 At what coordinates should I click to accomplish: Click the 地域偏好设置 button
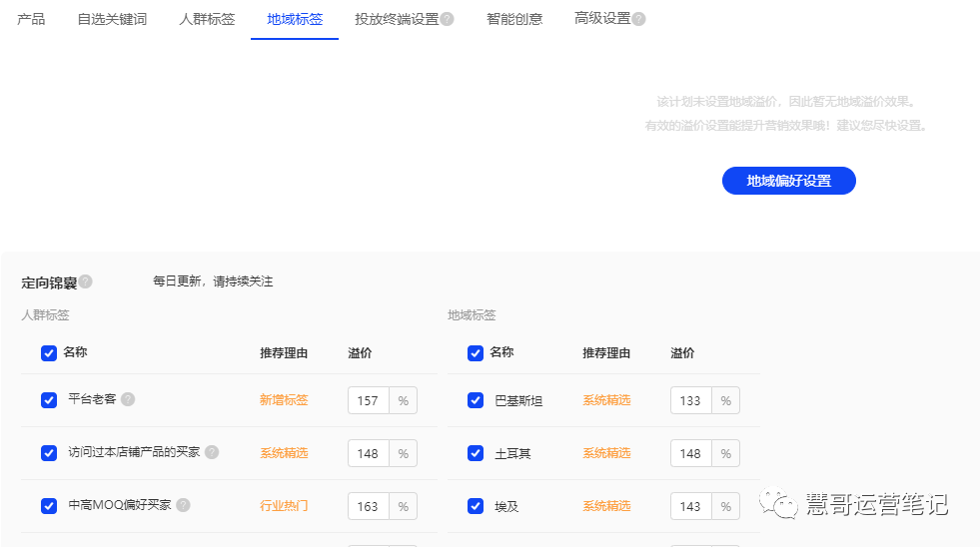[x=789, y=181]
